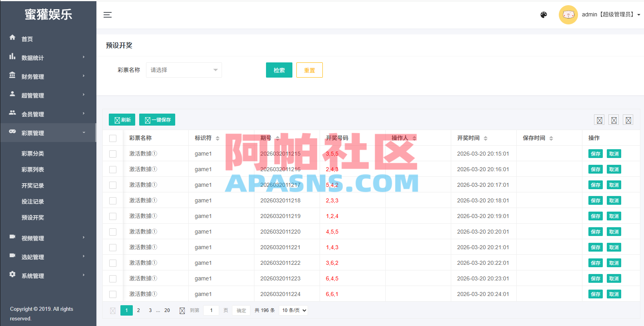Sort by 保存时间 column arrows
The image size is (644, 326).
pyautogui.click(x=551, y=138)
